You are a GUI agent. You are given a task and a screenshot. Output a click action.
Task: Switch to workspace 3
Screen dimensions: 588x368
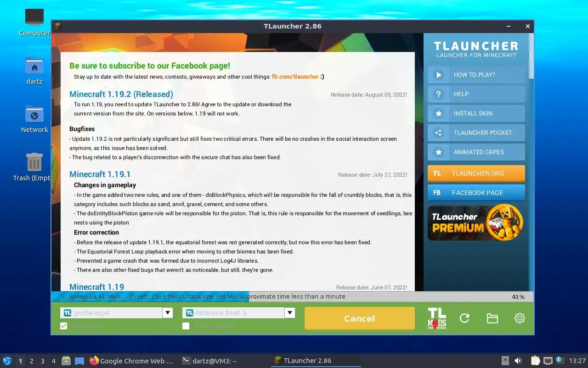click(x=43, y=361)
